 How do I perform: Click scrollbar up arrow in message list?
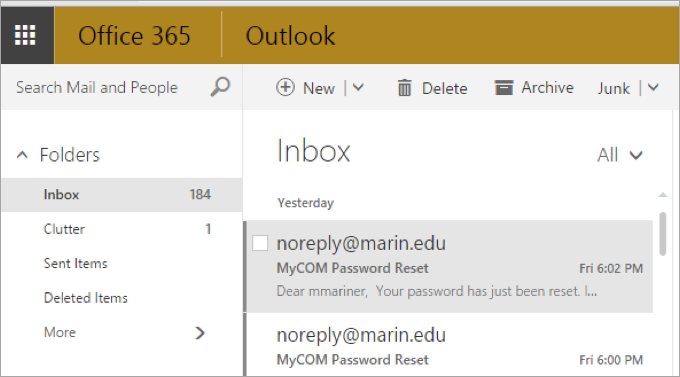point(662,195)
